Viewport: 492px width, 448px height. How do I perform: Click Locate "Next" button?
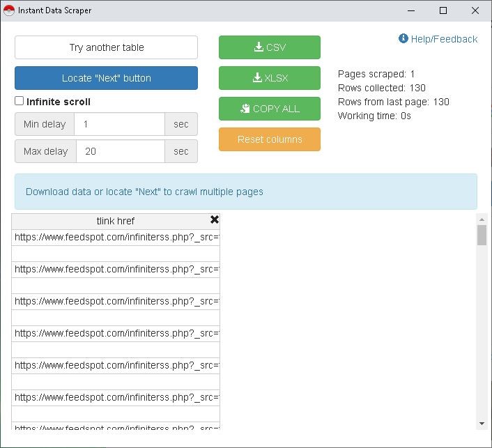click(x=106, y=78)
